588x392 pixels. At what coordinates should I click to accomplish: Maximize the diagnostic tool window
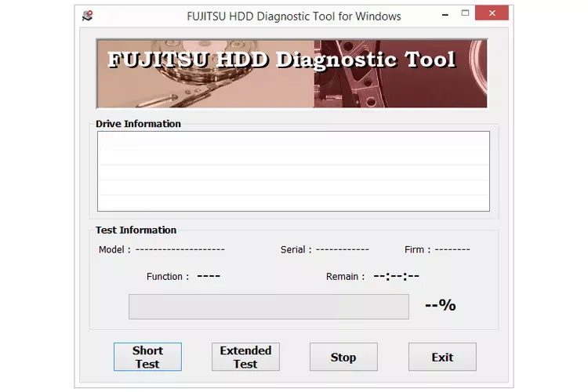465,13
